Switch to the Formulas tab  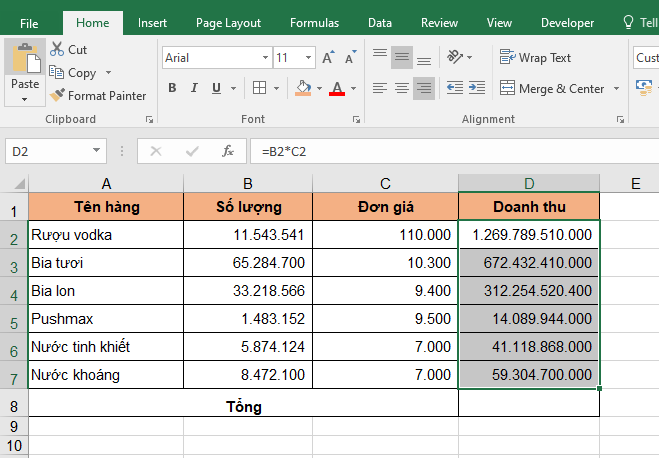click(x=314, y=22)
